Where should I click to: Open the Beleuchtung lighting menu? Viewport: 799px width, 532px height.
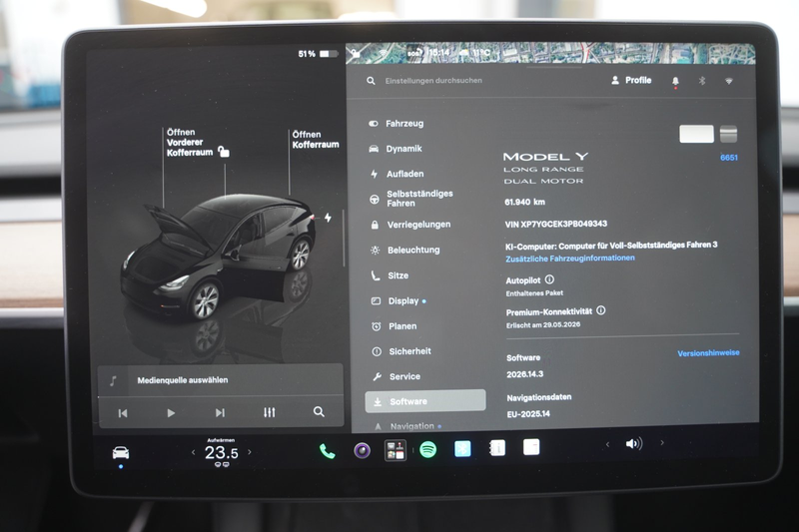(405, 250)
